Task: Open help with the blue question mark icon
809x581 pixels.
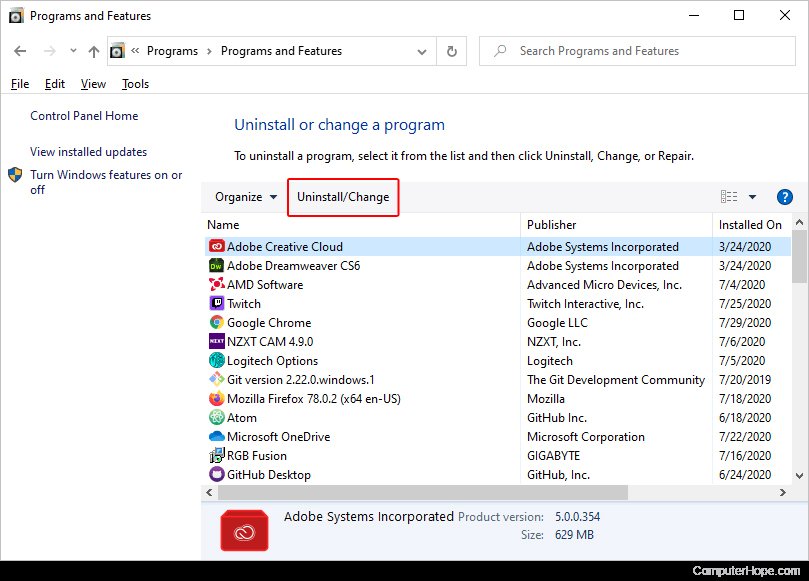Action: [x=784, y=197]
